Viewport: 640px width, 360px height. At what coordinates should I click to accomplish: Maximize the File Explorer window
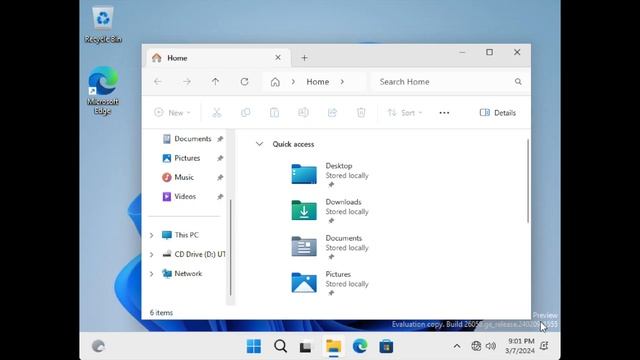[489, 52]
